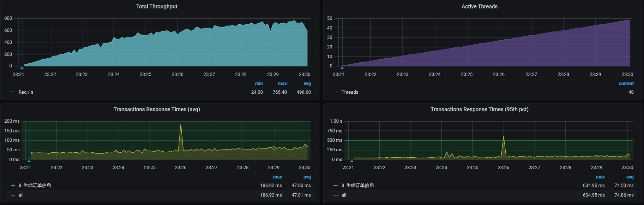
Task: Expand Transactions Response Times (avg) panel menu
Action: pyautogui.click(x=157, y=109)
